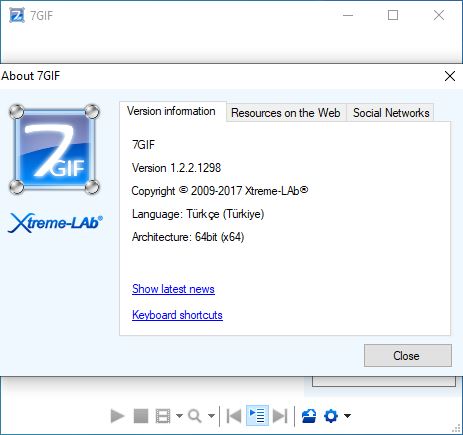463x435 pixels.
Task: Click the Close button in About dialog
Action: coord(408,356)
